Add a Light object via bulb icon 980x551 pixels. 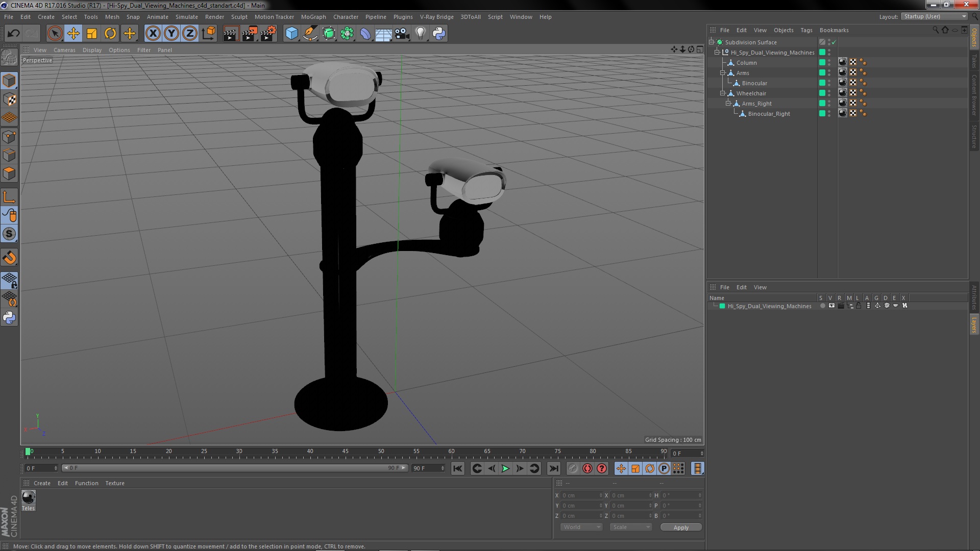pos(421,34)
